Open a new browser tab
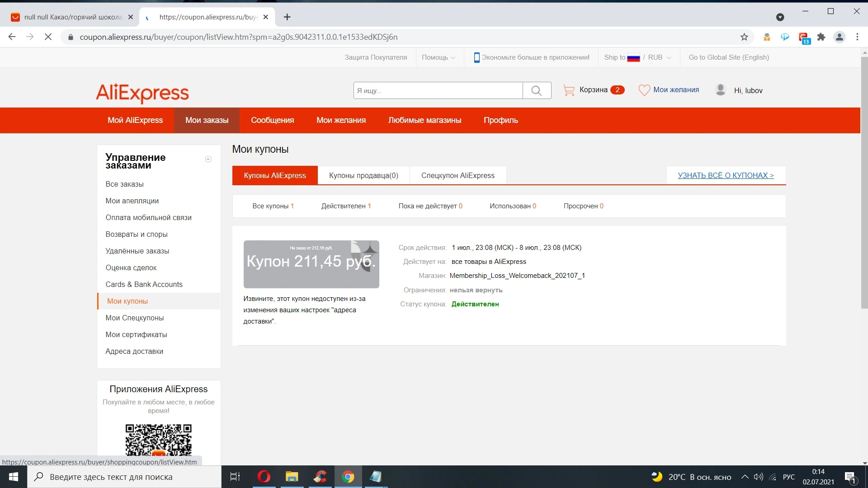This screenshot has height=488, width=868. coord(287,17)
